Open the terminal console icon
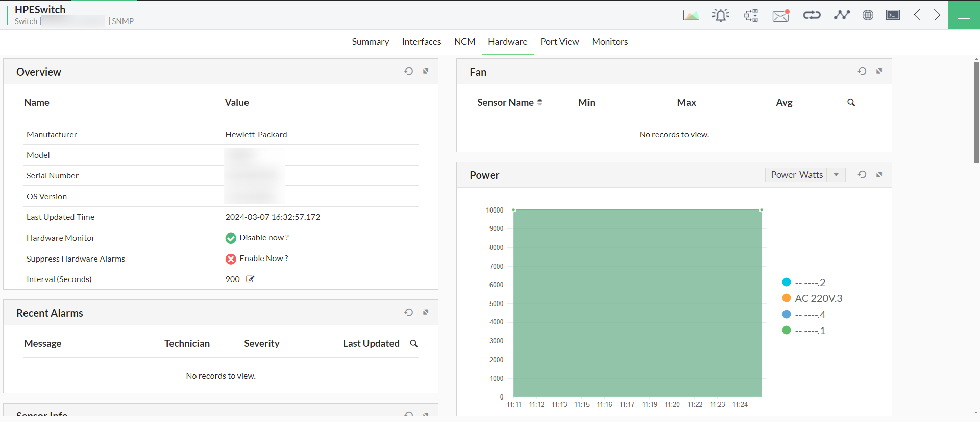980x422 pixels. (893, 15)
